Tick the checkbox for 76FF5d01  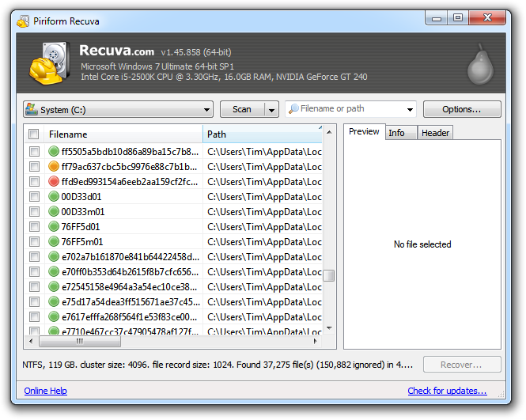34,227
